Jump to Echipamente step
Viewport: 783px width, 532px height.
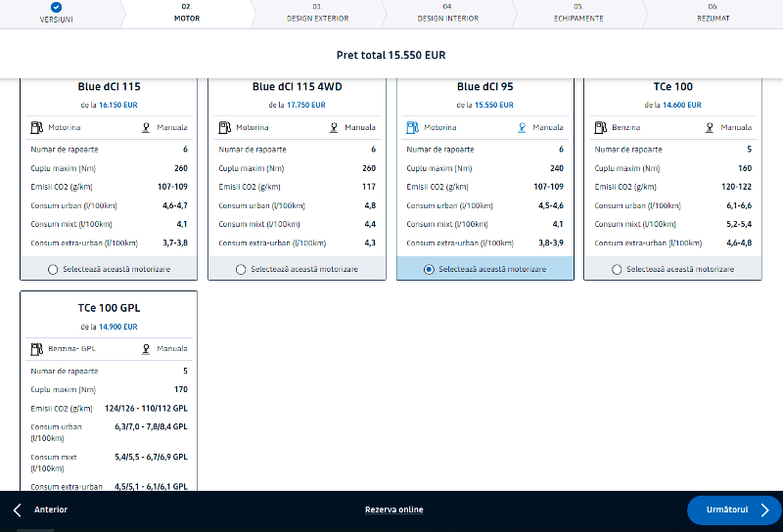577,13
